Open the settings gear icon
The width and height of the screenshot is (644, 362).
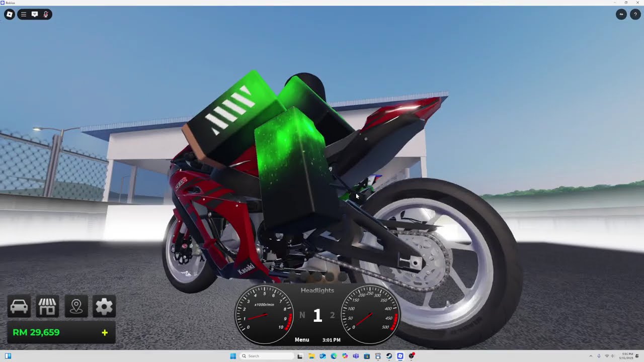point(104,306)
